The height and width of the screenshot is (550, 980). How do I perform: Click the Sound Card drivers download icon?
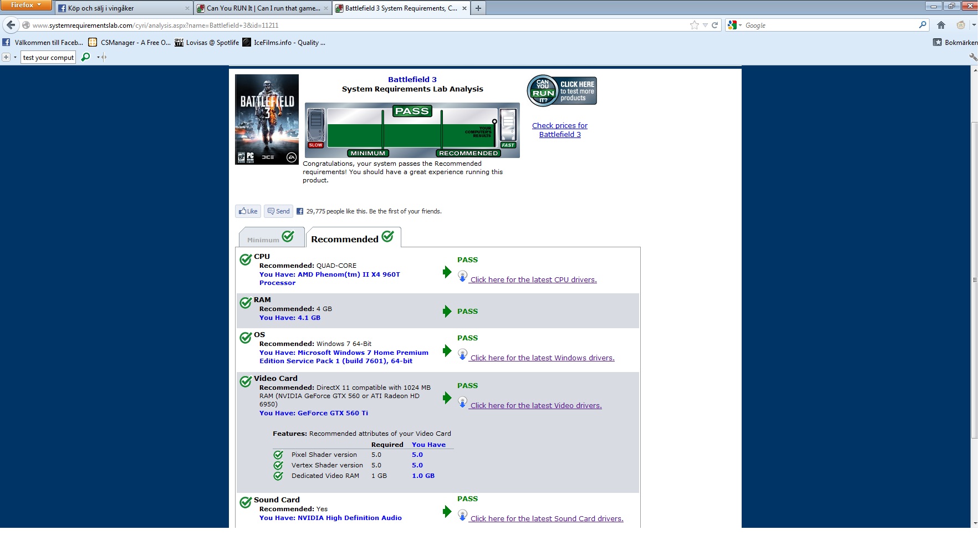tap(462, 515)
